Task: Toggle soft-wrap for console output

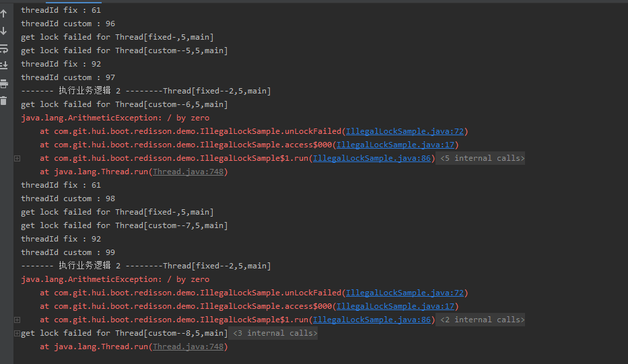Action: point(4,48)
